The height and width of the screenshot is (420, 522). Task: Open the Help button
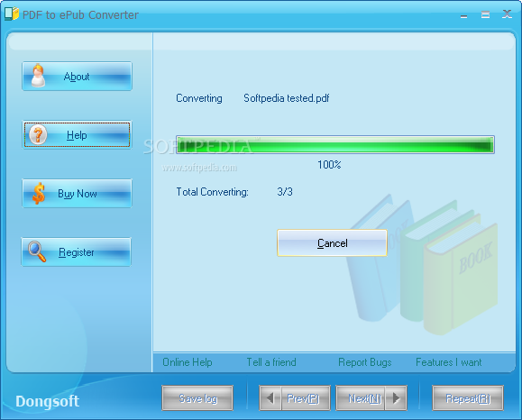click(77, 135)
